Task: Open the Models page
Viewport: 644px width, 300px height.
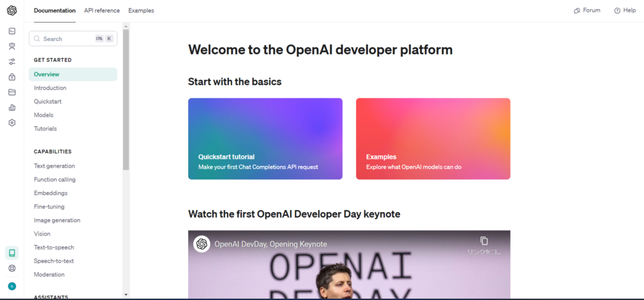Action: 43,115
